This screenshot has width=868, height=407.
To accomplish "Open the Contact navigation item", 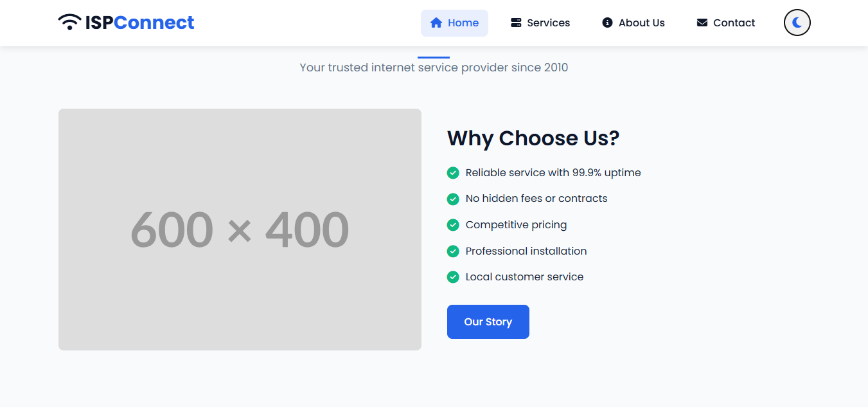I will pos(734,23).
